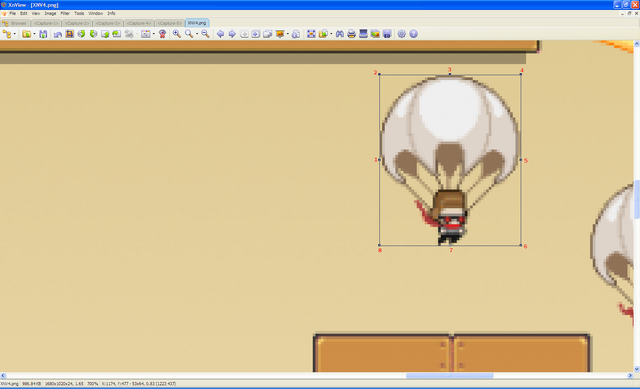Click the image Properties info icon
Viewport: 640px width, 389px height.
(x=296, y=34)
